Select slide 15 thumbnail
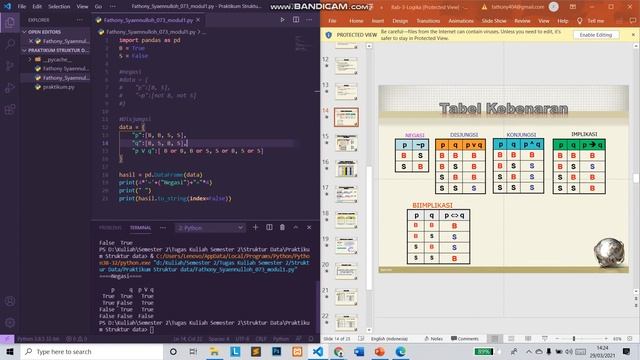Image resolution: width=640 pixels, height=360 pixels. pos(346,143)
